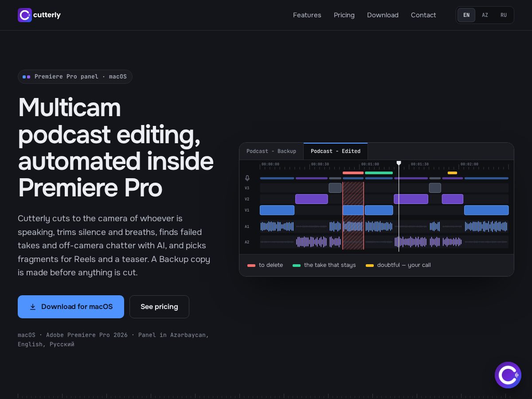532x399 pixels.
Task: Switch the site language to RU
Action: tap(504, 15)
